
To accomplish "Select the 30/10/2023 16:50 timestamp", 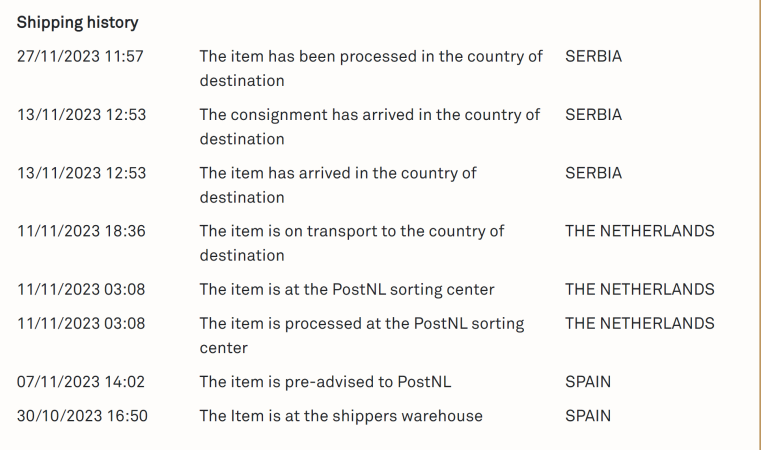I will click(x=82, y=416).
